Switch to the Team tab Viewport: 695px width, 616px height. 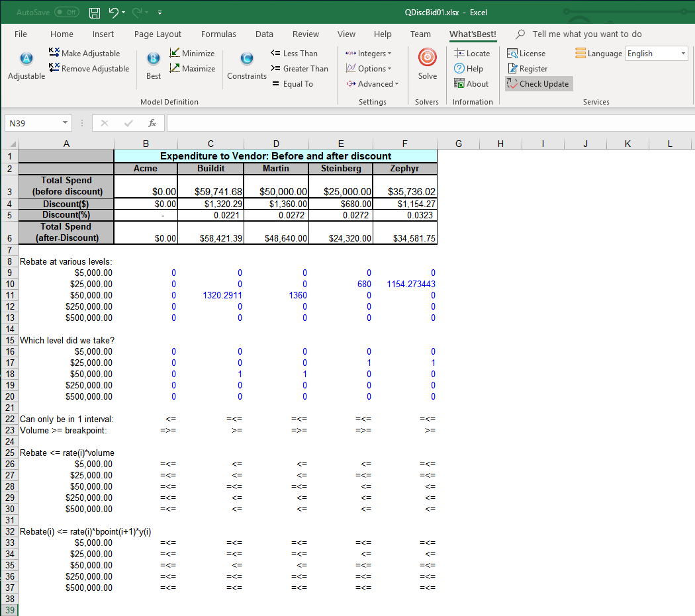(420, 34)
